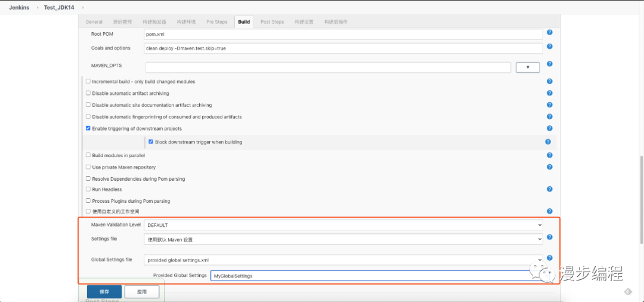Open Global Settings file dropdown

pos(343,260)
